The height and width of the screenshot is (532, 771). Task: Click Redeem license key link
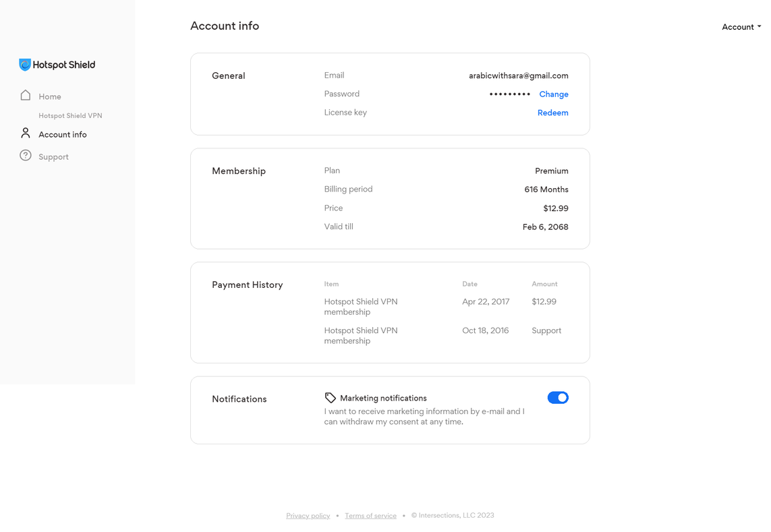click(x=552, y=113)
